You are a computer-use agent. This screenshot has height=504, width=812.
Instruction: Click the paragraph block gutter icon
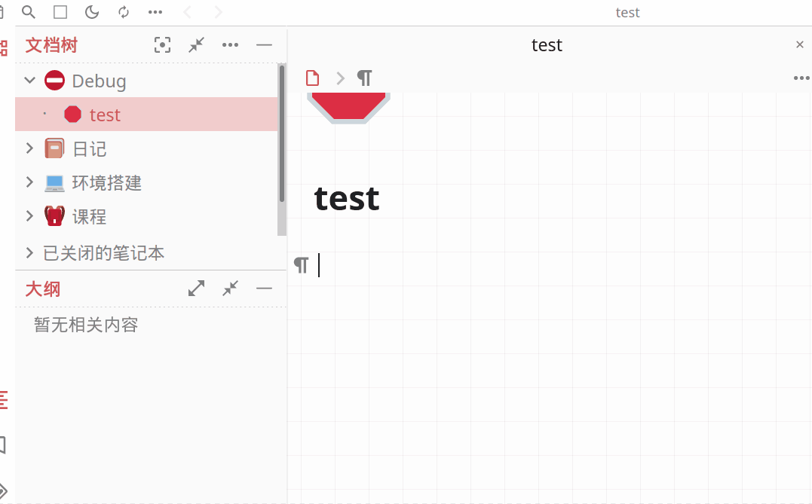click(302, 265)
